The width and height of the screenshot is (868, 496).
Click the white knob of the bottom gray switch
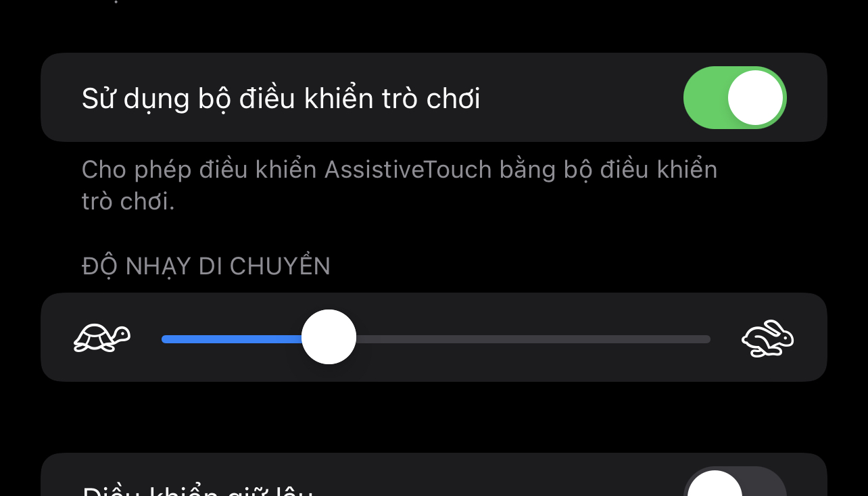[x=715, y=483]
